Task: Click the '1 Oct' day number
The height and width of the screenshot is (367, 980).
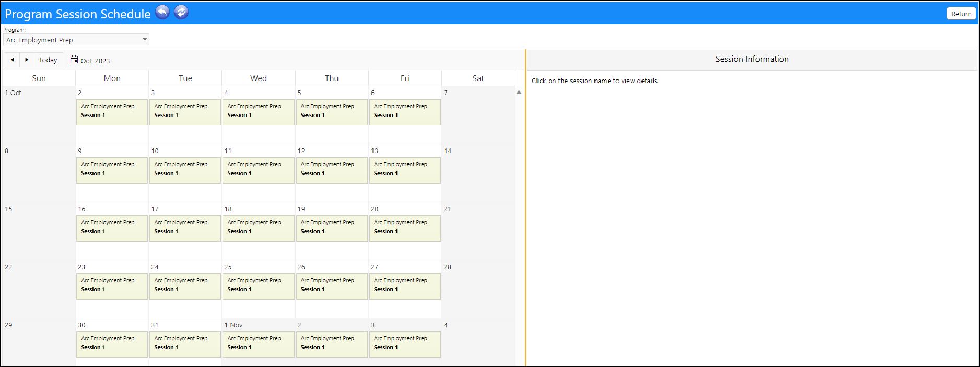Action: (13, 93)
